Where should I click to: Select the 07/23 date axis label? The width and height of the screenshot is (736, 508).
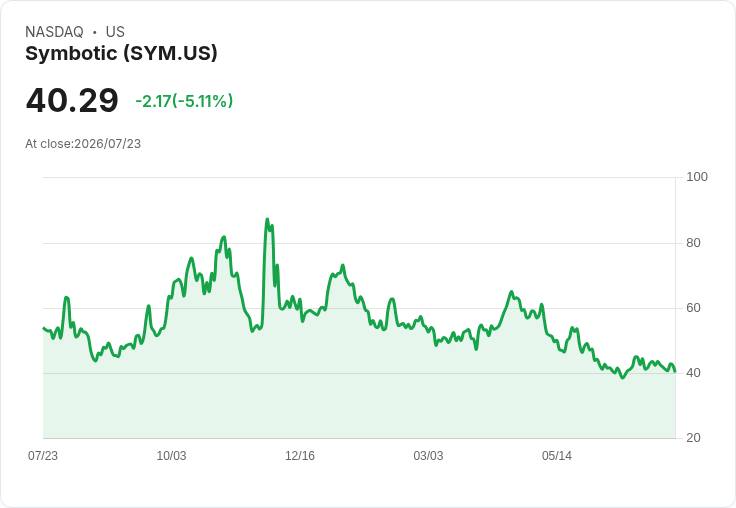(x=43, y=456)
